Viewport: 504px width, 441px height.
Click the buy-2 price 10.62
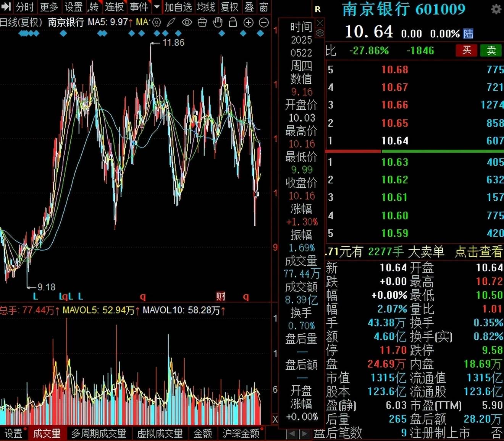395,180
